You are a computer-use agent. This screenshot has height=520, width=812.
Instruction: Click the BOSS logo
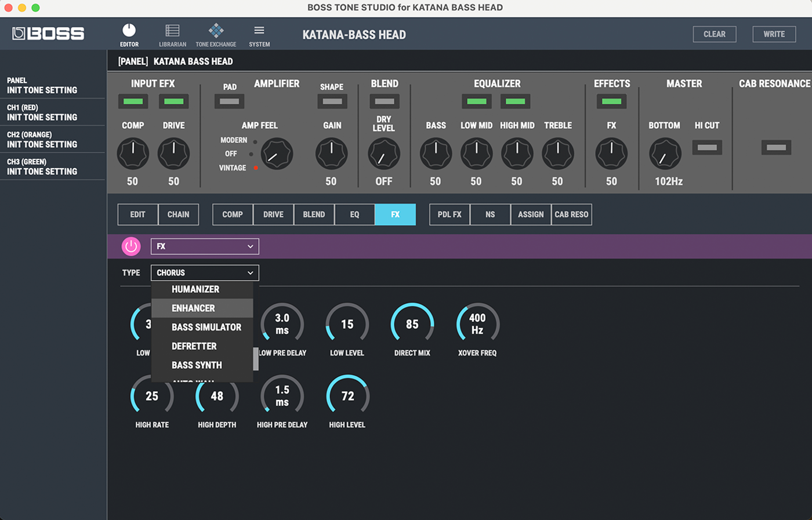(x=49, y=34)
